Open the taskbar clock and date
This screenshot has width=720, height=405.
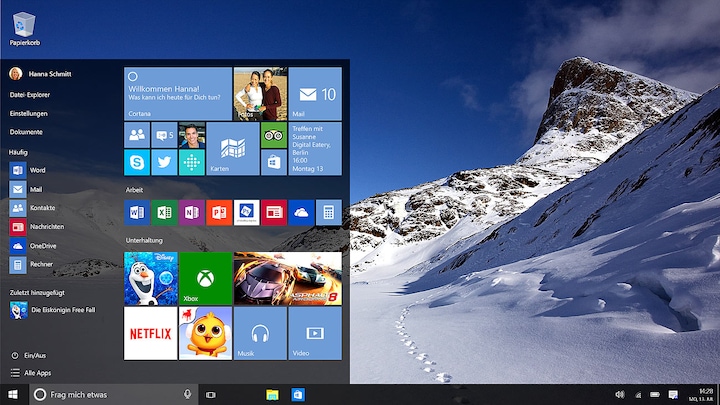tap(701, 394)
